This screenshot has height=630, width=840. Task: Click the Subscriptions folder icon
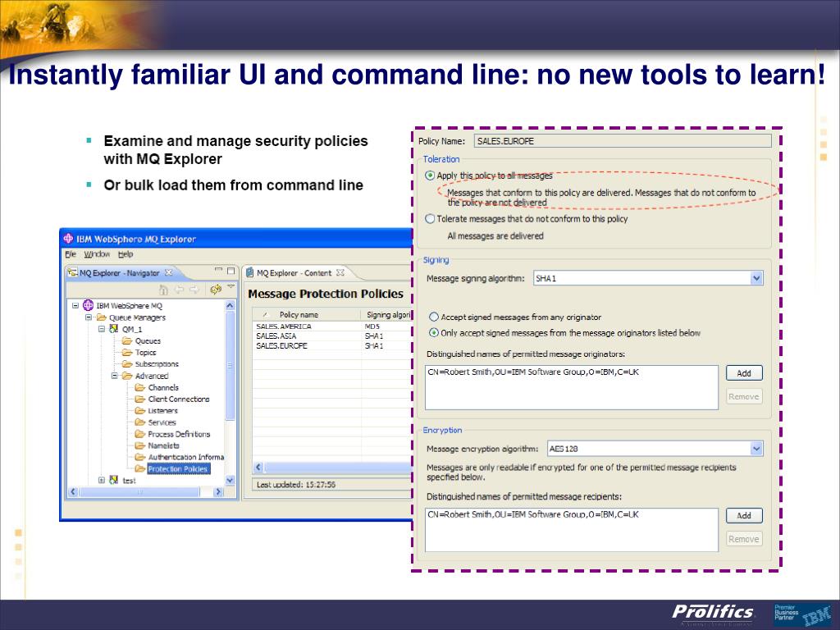click(x=127, y=363)
